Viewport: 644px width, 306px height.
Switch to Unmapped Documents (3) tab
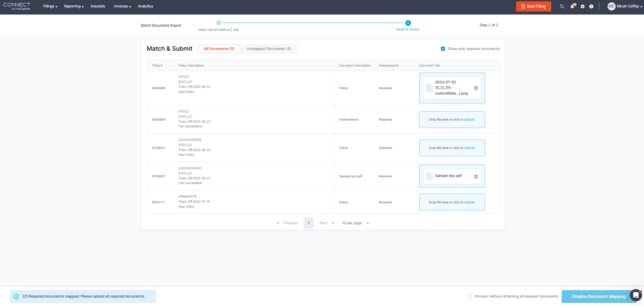[x=269, y=49]
